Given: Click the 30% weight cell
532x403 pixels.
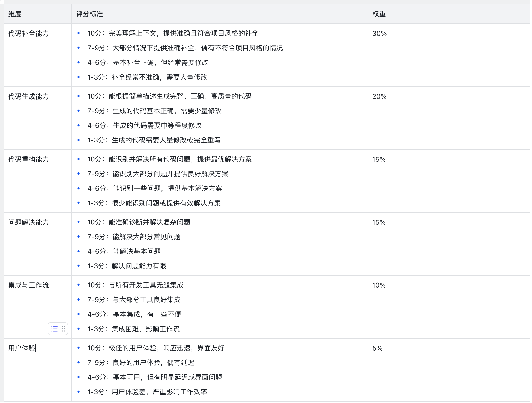Looking at the screenshot, I should (379, 33).
